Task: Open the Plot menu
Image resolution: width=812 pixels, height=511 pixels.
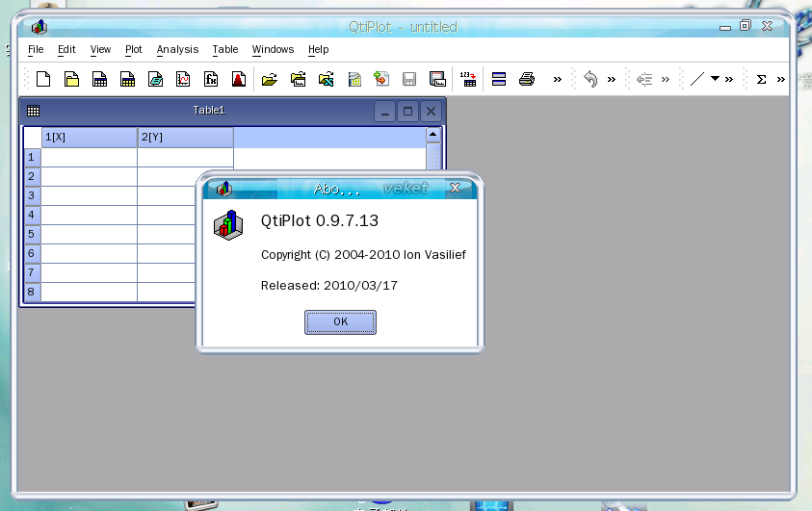Action: (134, 50)
